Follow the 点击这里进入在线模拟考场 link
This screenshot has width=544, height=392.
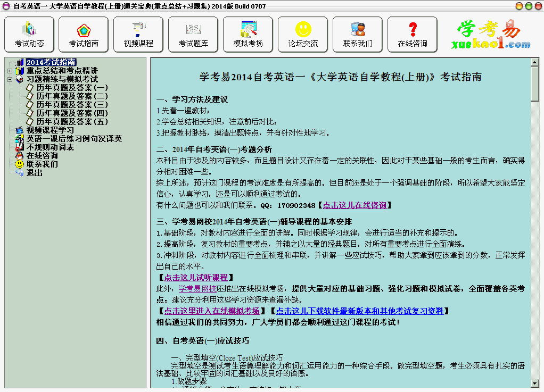coord(212,311)
